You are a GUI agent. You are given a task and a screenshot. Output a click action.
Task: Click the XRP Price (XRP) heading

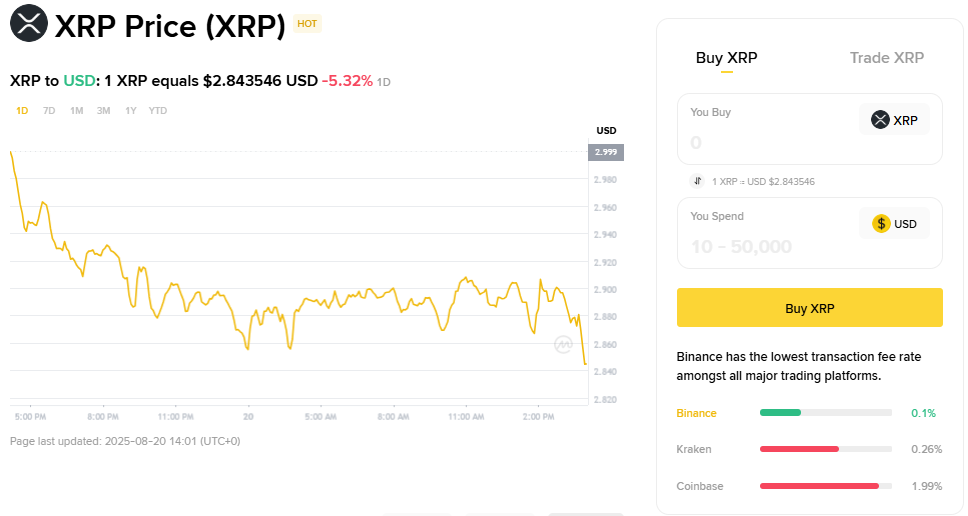[x=170, y=26]
